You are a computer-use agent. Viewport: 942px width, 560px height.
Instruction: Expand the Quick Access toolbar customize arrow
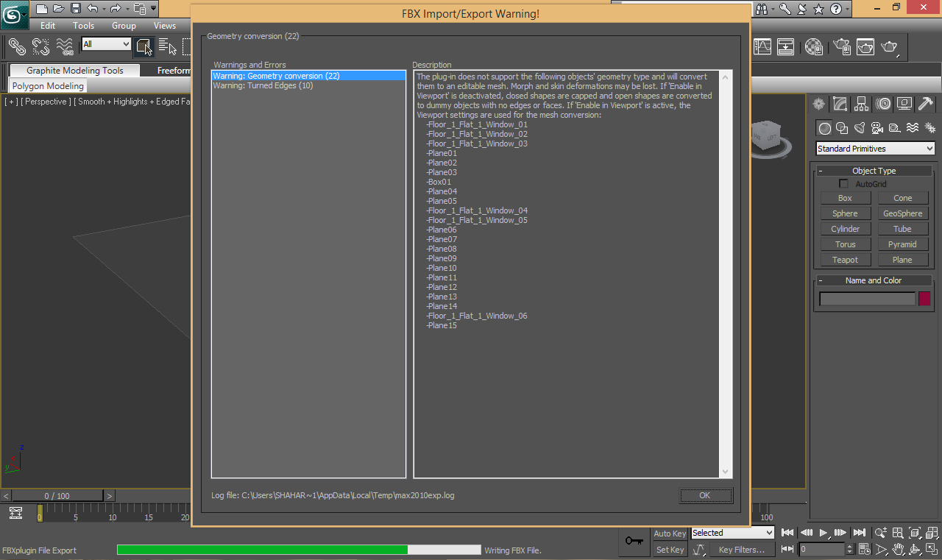tap(153, 9)
